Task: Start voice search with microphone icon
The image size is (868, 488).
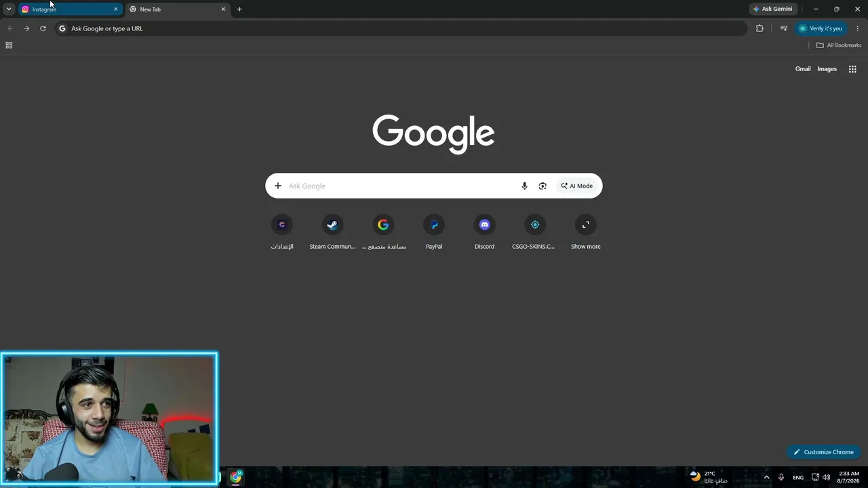Action: 524,186
